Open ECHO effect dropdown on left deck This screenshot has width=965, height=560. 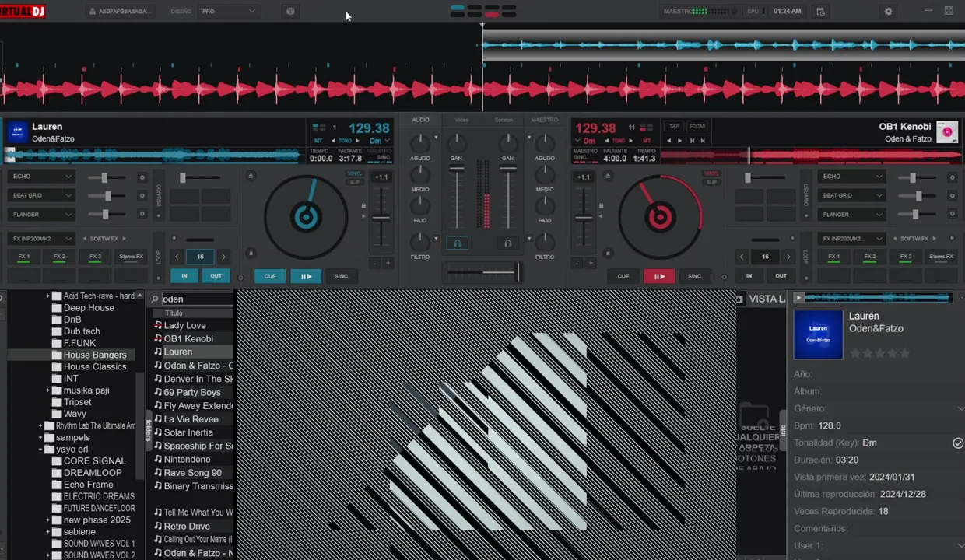tap(41, 177)
